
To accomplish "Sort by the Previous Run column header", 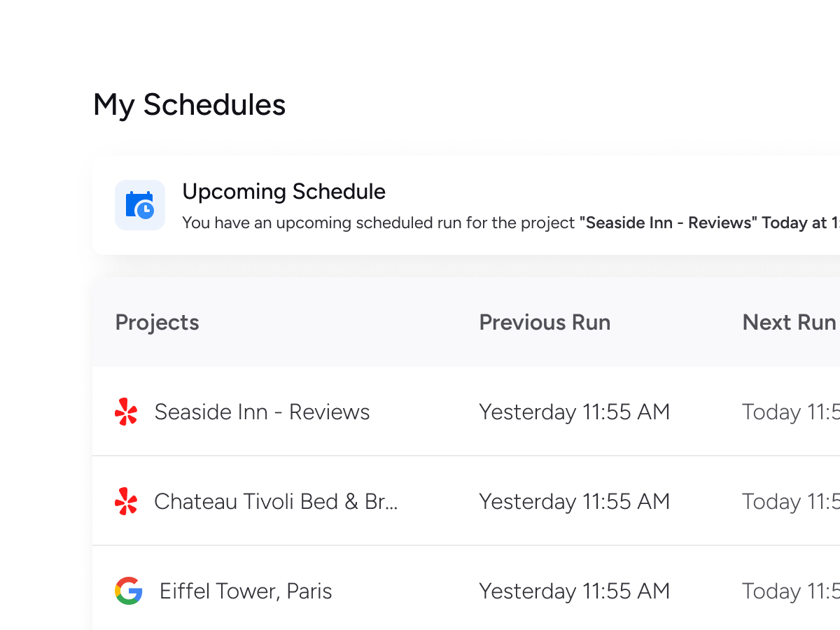I will [545, 322].
